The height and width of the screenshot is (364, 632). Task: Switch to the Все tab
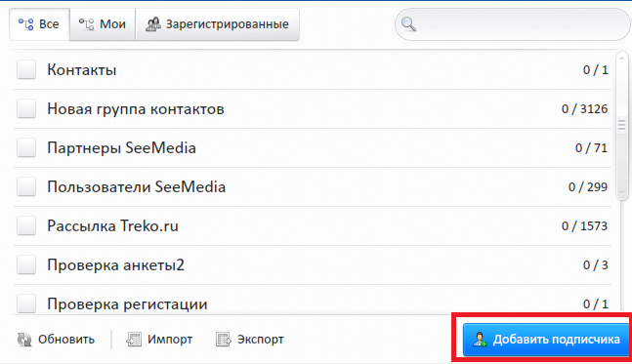pos(39,24)
